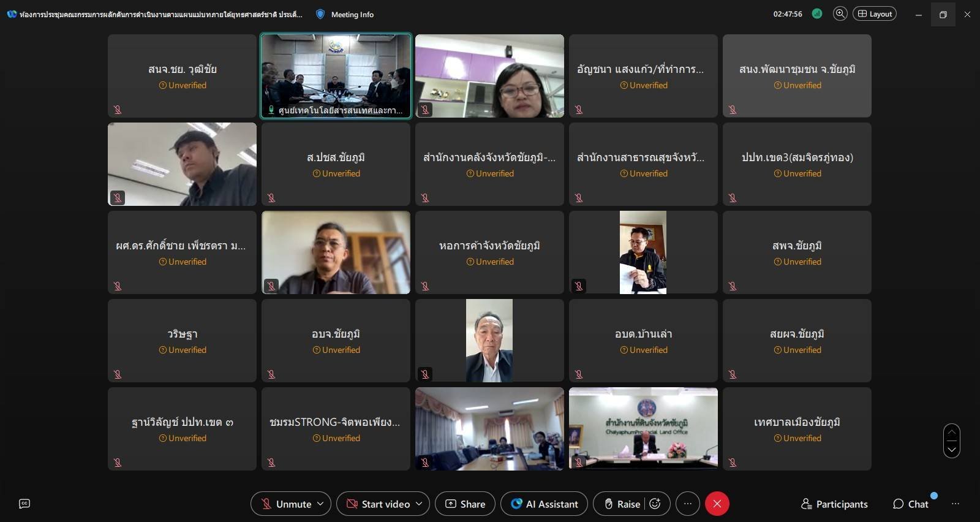
Task: Click the zoom magnifier icon in title bar
Action: (840, 13)
